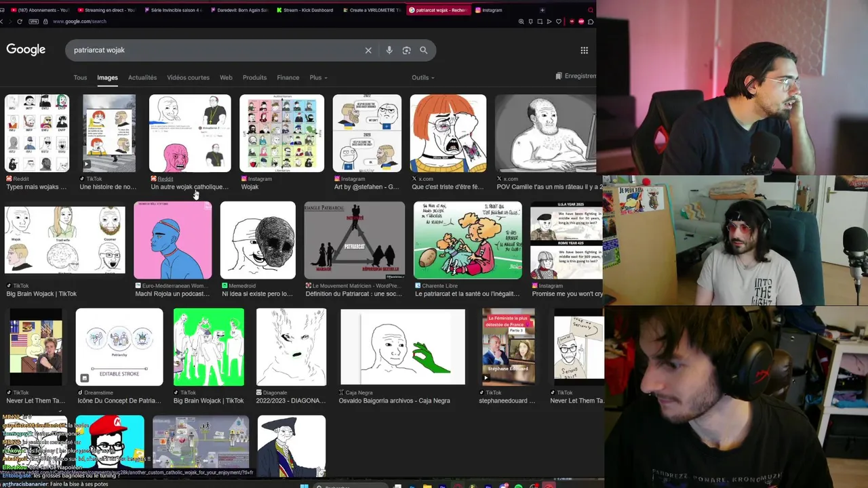Open Diagonale '2022/2023 - DIAGONA...' image
This screenshot has width=868, height=488.
coord(291,347)
